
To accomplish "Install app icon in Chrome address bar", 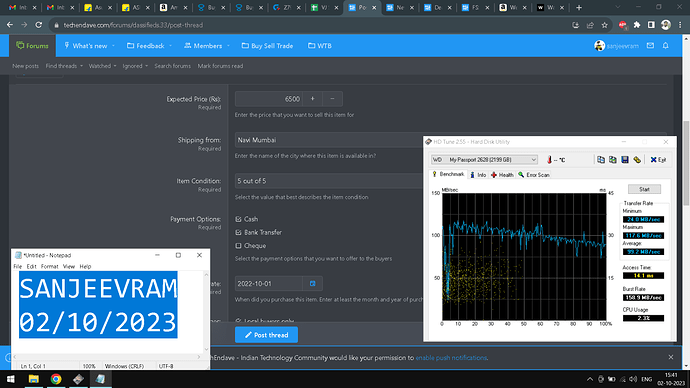I will pos(576,25).
